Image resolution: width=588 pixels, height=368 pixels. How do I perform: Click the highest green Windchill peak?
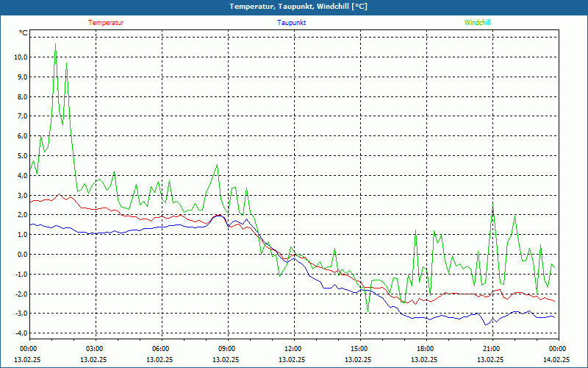click(x=56, y=44)
